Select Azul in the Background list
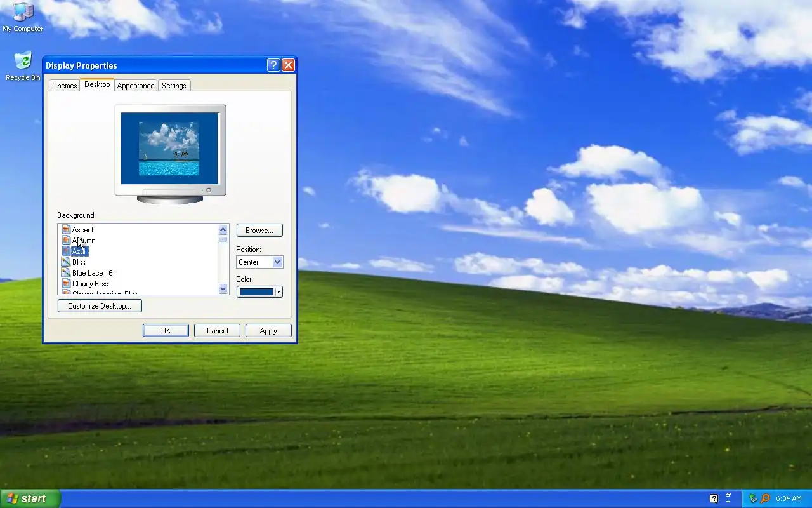 tap(79, 251)
